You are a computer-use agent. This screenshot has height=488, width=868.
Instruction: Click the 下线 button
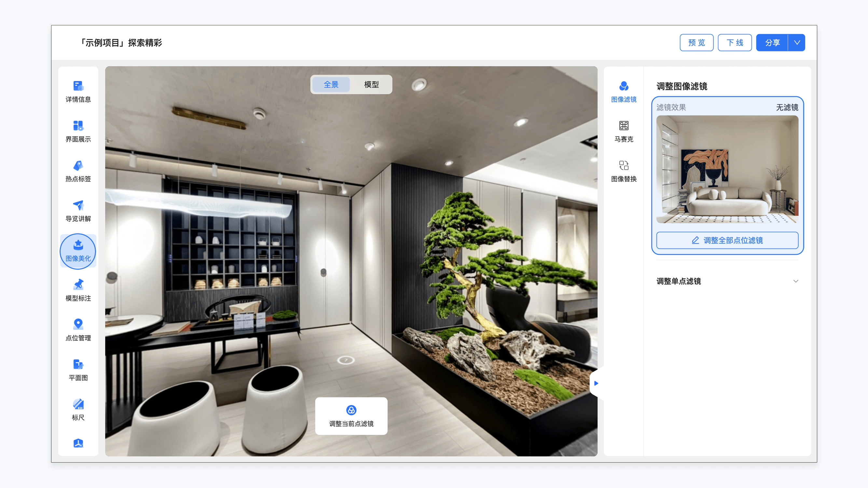pos(735,43)
